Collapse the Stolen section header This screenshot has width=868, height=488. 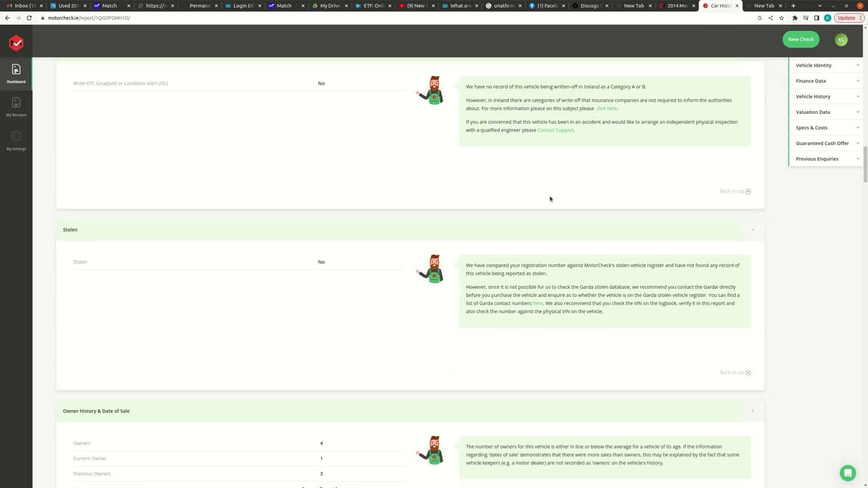(753, 230)
